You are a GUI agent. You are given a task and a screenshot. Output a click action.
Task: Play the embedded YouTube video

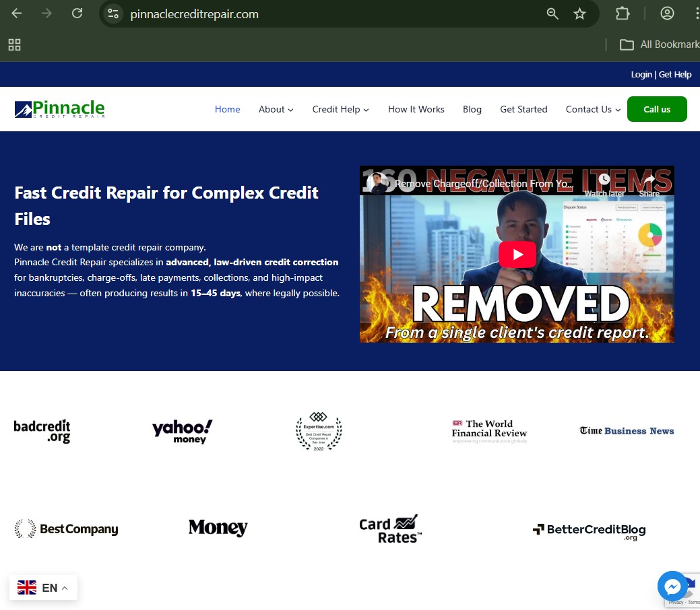(x=517, y=254)
